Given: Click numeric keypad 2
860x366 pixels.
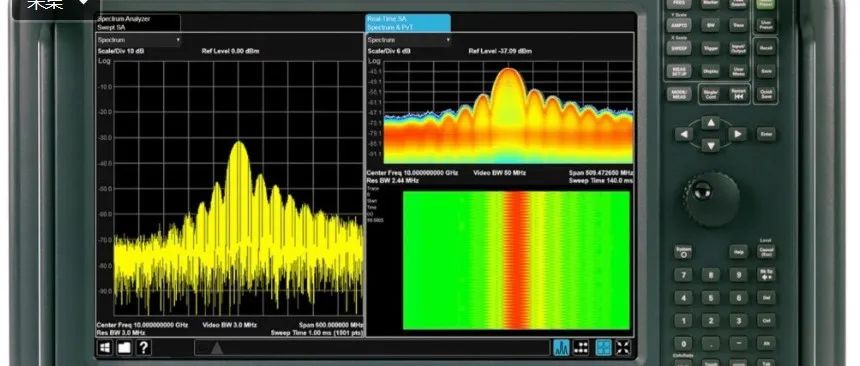Looking at the screenshot, I should point(711,321).
